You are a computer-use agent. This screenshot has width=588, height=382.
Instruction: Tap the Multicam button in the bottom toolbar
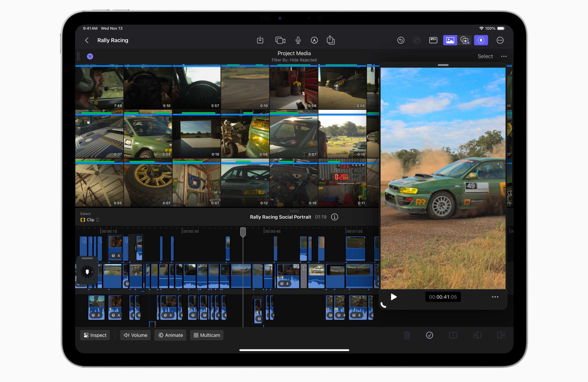pos(206,335)
